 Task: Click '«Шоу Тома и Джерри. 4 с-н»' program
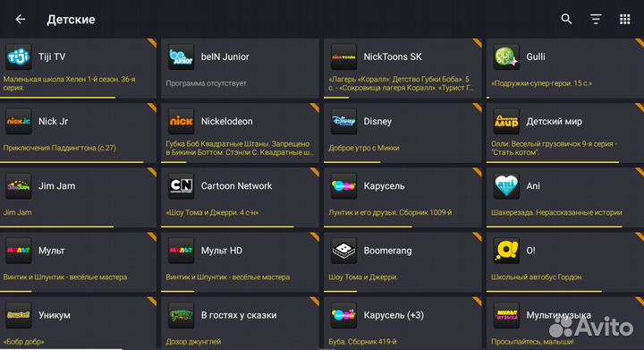coord(212,212)
